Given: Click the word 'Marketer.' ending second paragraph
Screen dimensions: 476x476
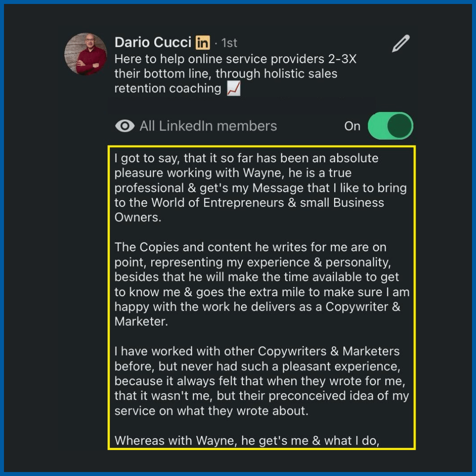Looking at the screenshot, I should pyautogui.click(x=141, y=321).
